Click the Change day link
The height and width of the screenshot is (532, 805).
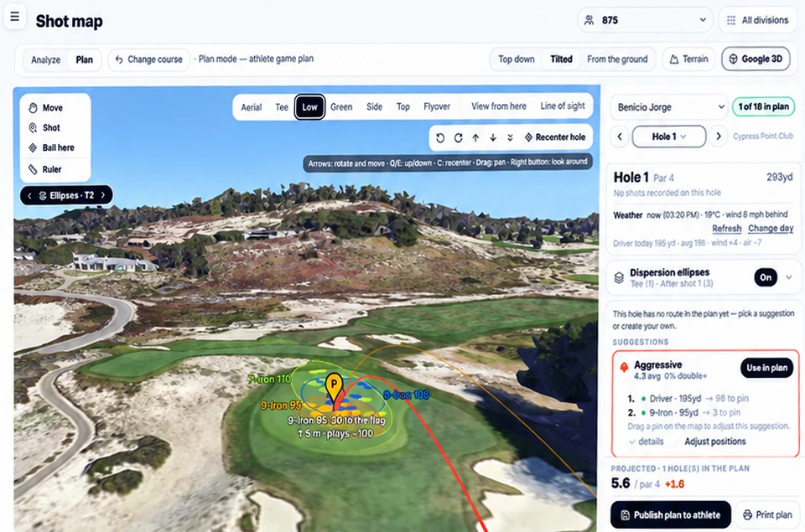tap(771, 228)
